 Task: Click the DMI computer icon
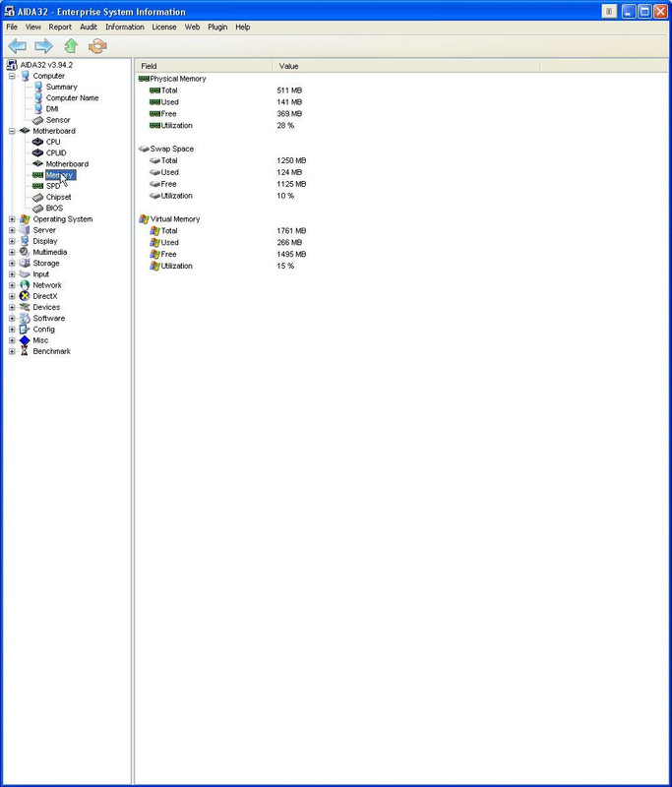[37, 109]
